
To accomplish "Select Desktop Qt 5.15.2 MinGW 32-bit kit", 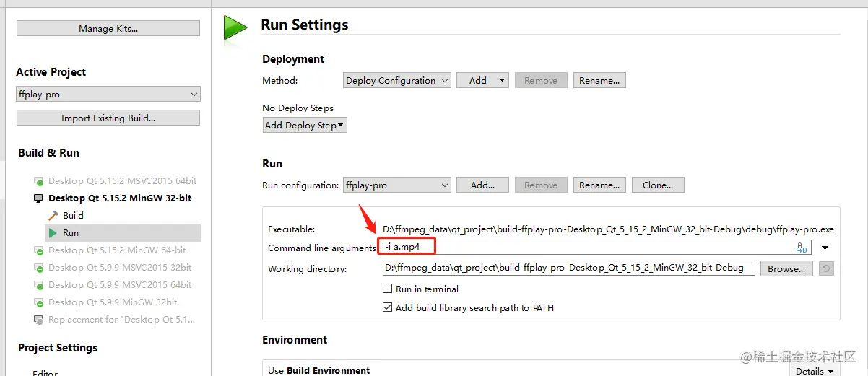I will point(120,198).
